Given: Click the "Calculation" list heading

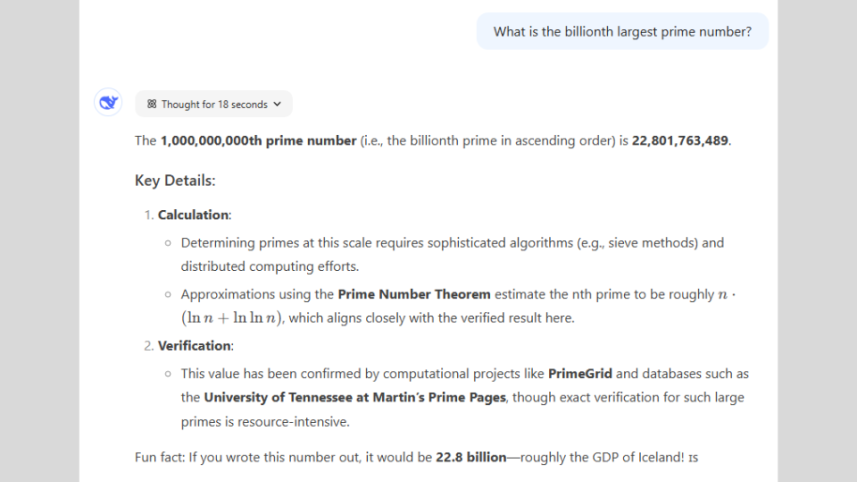Looking at the screenshot, I should pos(194,215).
